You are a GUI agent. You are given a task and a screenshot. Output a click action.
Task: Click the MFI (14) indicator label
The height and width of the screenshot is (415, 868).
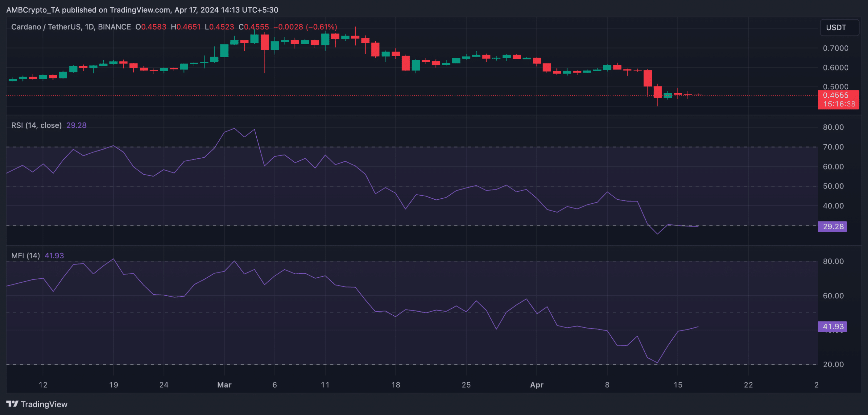click(x=25, y=256)
